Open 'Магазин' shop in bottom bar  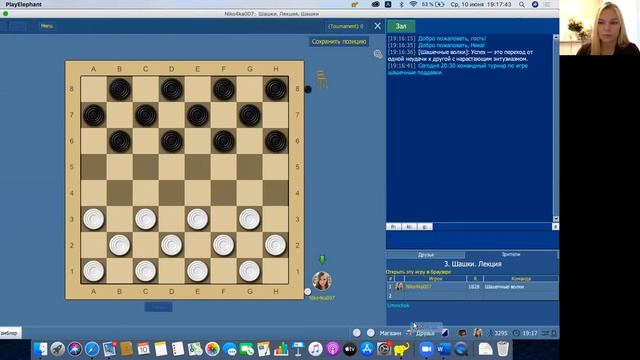390,333
